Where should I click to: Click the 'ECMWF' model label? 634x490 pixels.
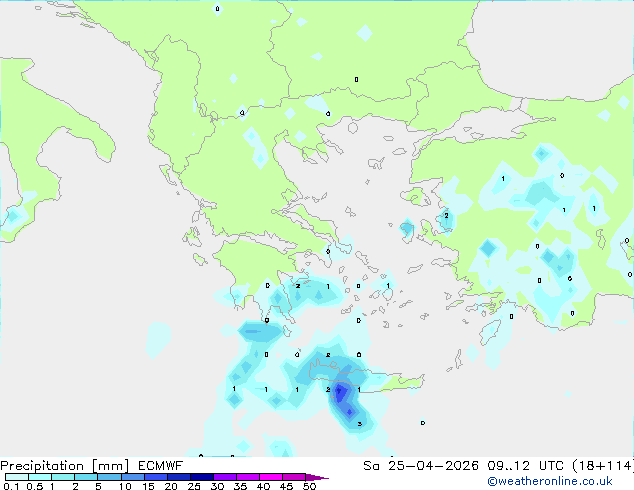coord(161,466)
